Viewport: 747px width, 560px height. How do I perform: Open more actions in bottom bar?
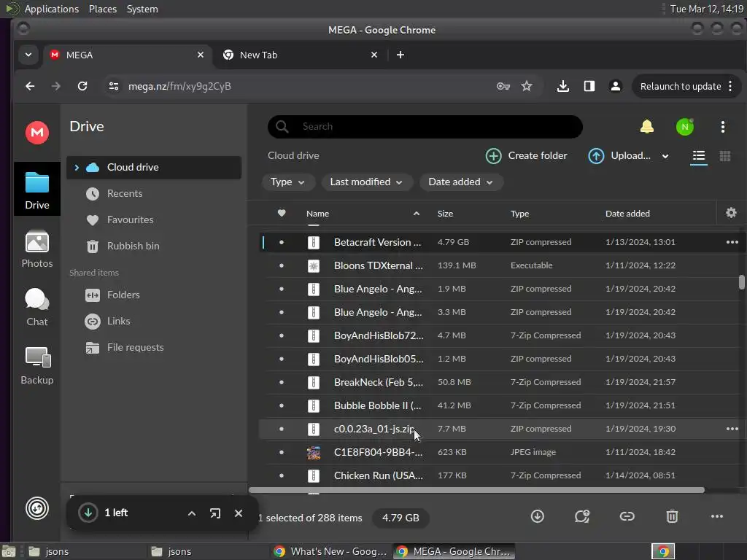[x=716, y=516]
